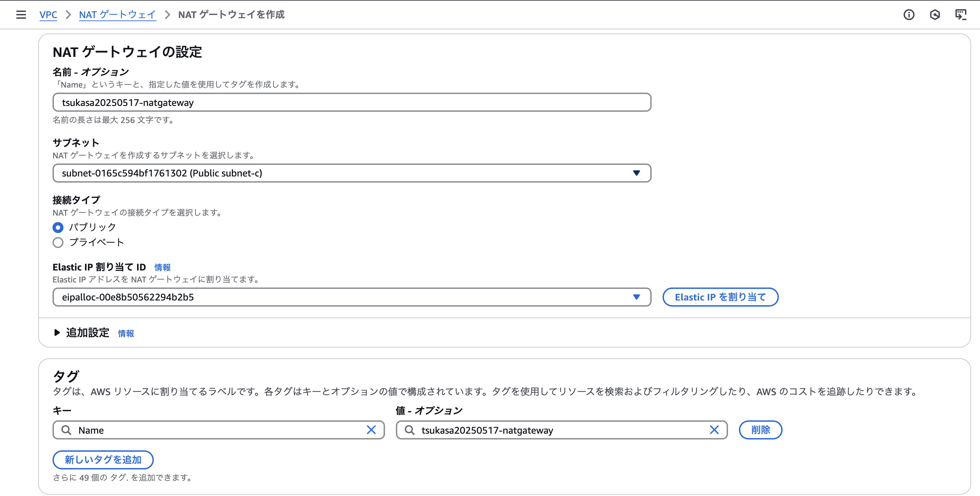Open 情報 link next to Elastic IP
Image resolution: width=980 pixels, height=496 pixels.
(x=162, y=267)
